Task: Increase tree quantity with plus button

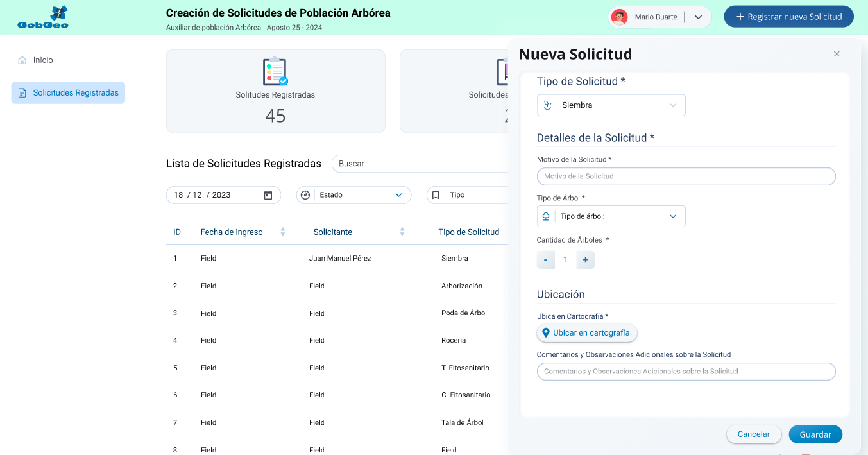Action: 585,260
